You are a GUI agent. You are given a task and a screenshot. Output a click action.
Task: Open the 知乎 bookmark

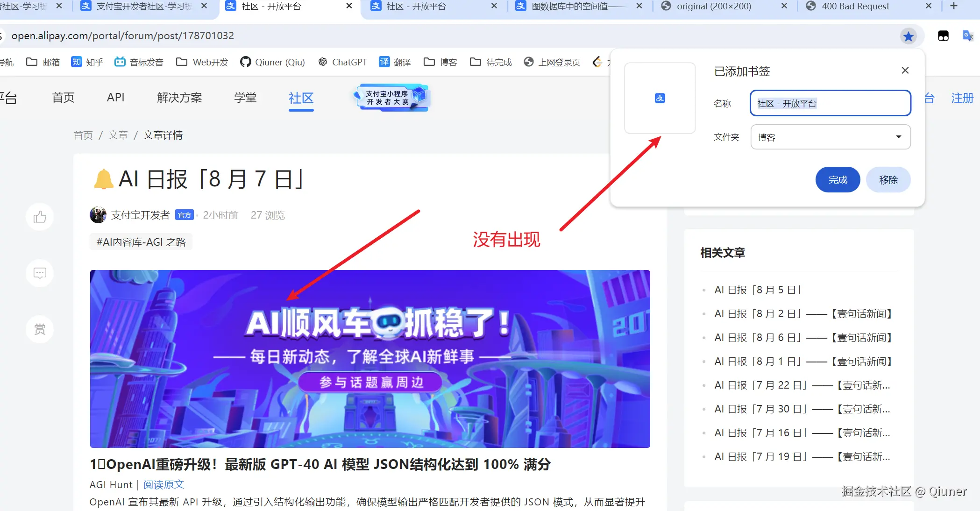coord(87,62)
